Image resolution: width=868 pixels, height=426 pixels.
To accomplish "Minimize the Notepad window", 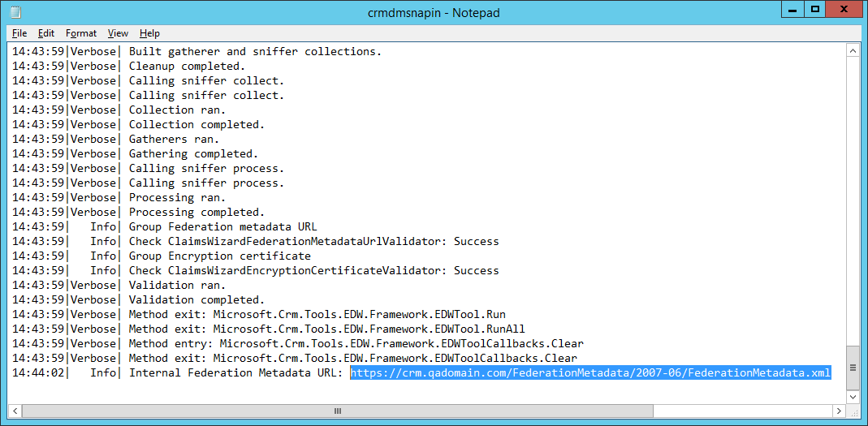I will [x=793, y=9].
